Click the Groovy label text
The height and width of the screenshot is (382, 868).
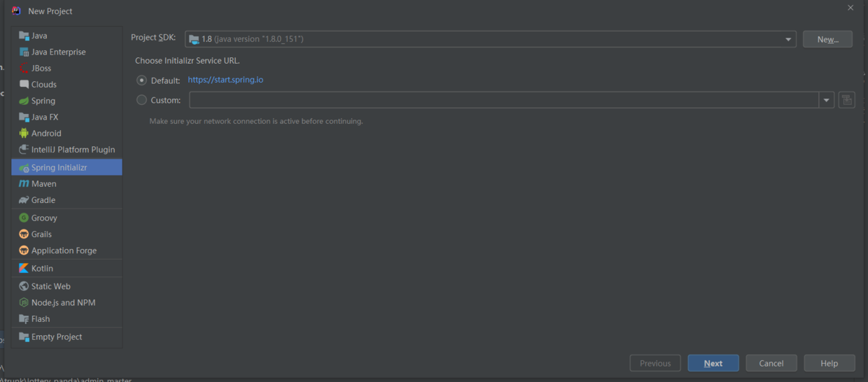click(44, 218)
